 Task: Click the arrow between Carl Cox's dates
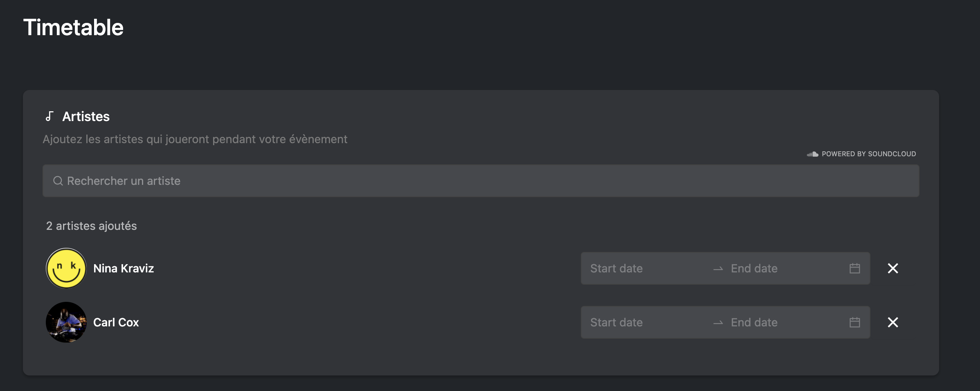[718, 323]
